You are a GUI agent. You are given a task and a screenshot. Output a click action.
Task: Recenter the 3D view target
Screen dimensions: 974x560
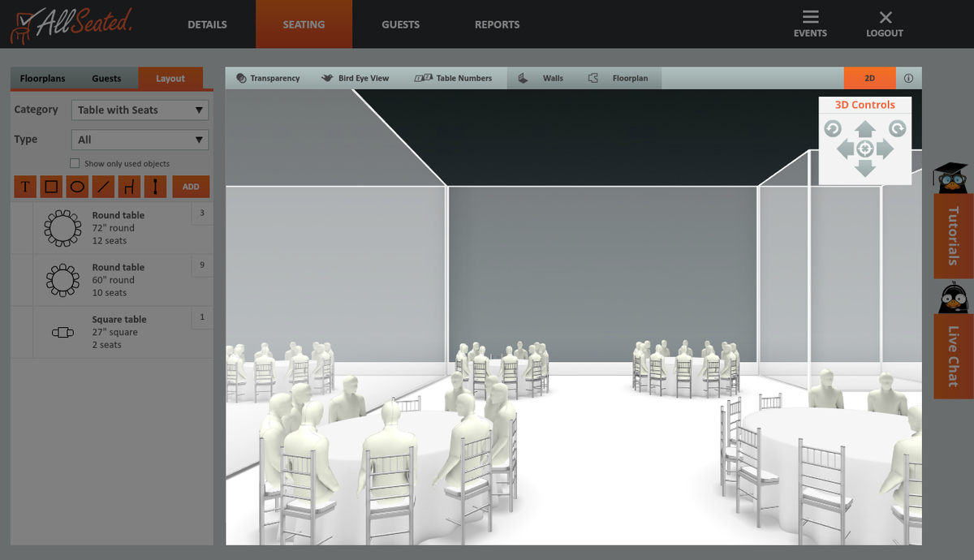point(865,149)
